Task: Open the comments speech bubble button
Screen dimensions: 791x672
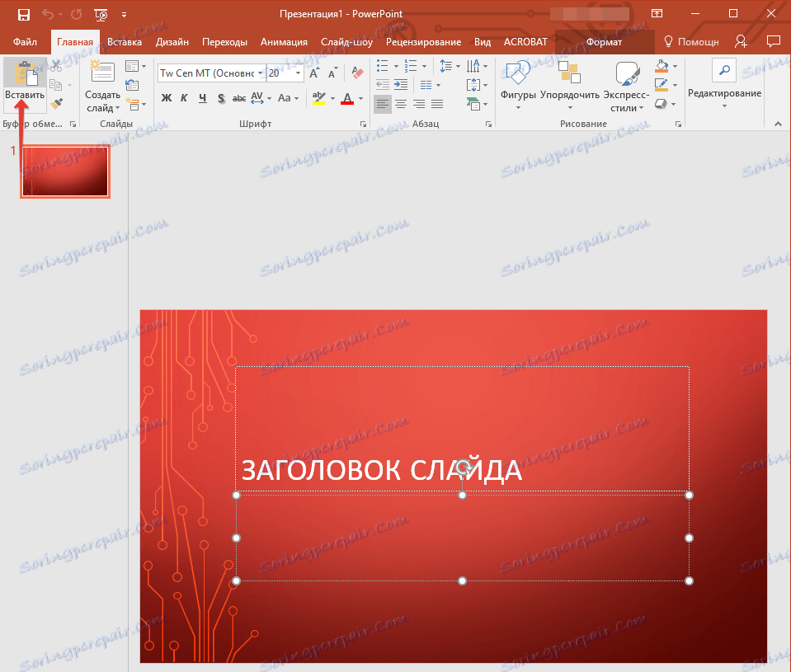Action: click(774, 41)
